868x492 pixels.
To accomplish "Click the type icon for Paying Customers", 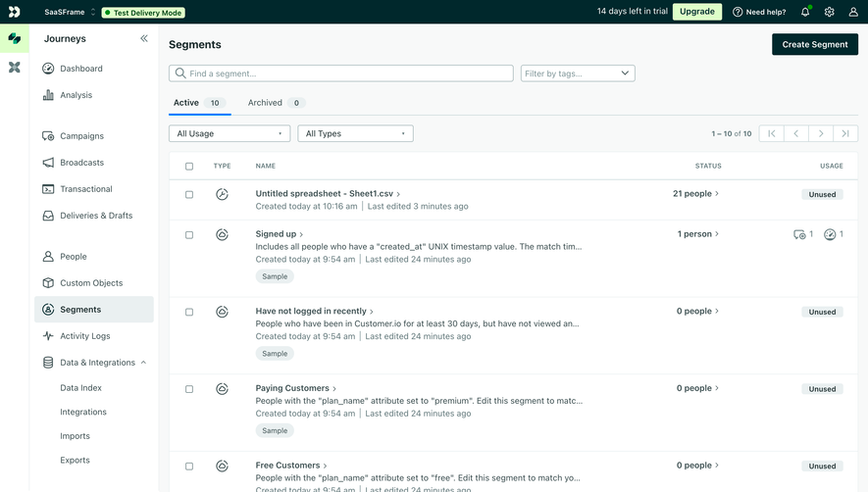I will coord(222,389).
